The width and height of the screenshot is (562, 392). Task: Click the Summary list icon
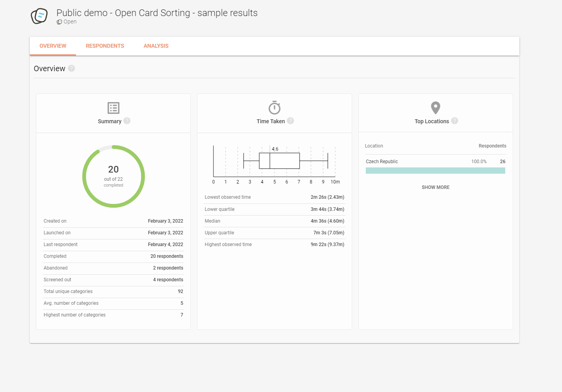(113, 108)
